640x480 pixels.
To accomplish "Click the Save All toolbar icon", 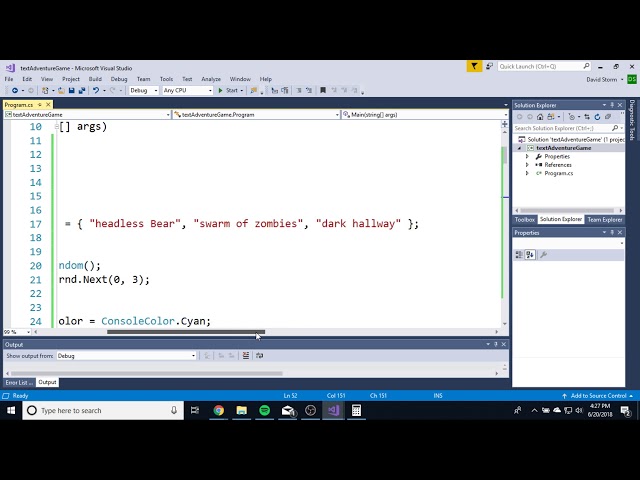I will pos(82,90).
